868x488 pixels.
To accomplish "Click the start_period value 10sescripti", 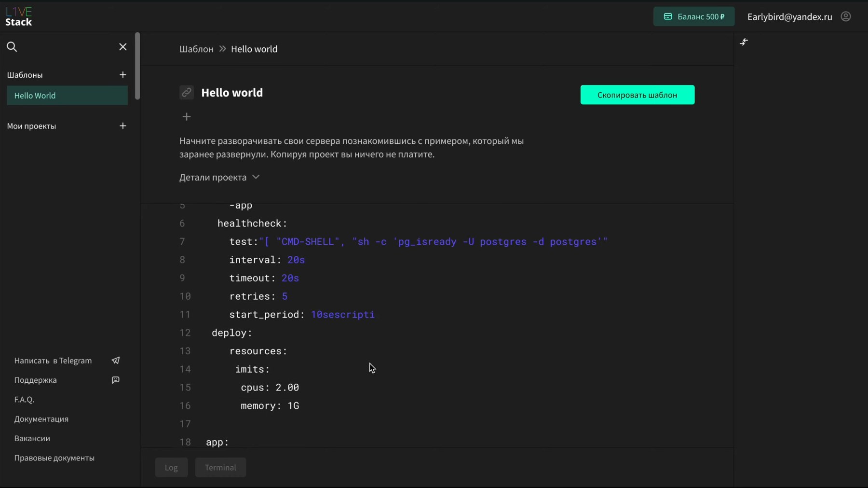I will click(343, 314).
